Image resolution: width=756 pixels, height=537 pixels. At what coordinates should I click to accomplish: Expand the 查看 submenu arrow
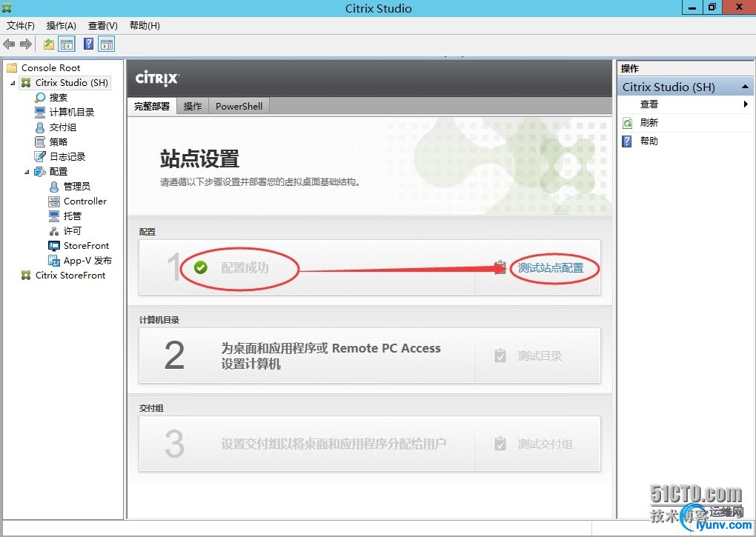[x=746, y=104]
